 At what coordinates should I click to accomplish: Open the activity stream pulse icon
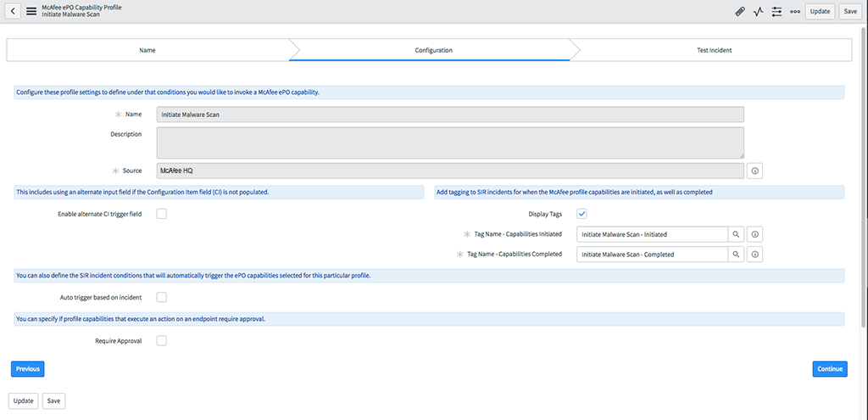pos(758,11)
